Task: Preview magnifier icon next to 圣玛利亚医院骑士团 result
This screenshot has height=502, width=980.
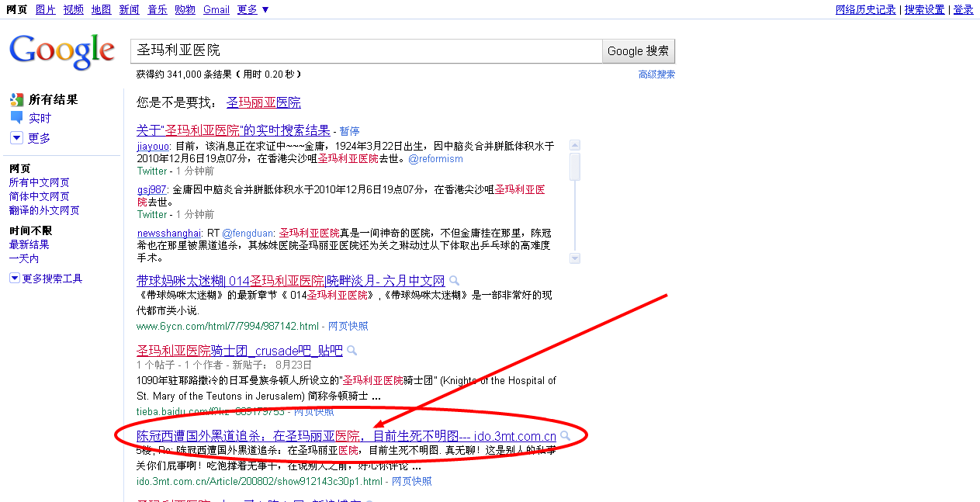Action: (x=351, y=351)
